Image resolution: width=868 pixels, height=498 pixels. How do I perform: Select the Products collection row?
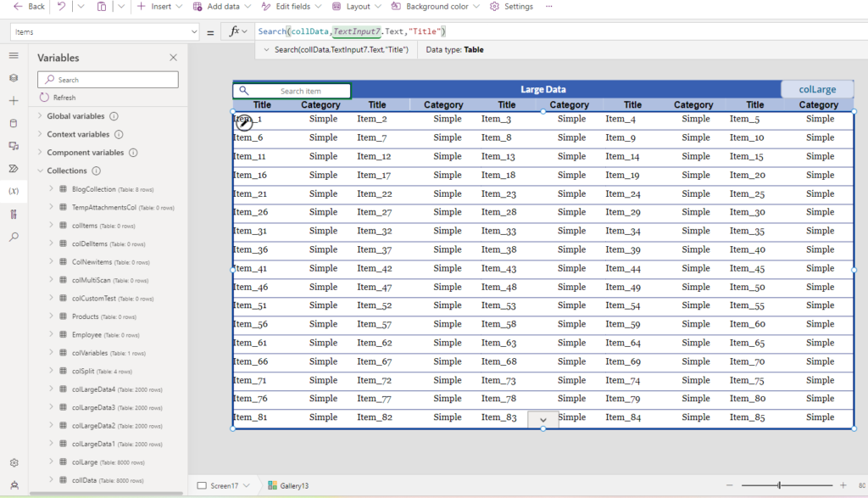[108, 316]
